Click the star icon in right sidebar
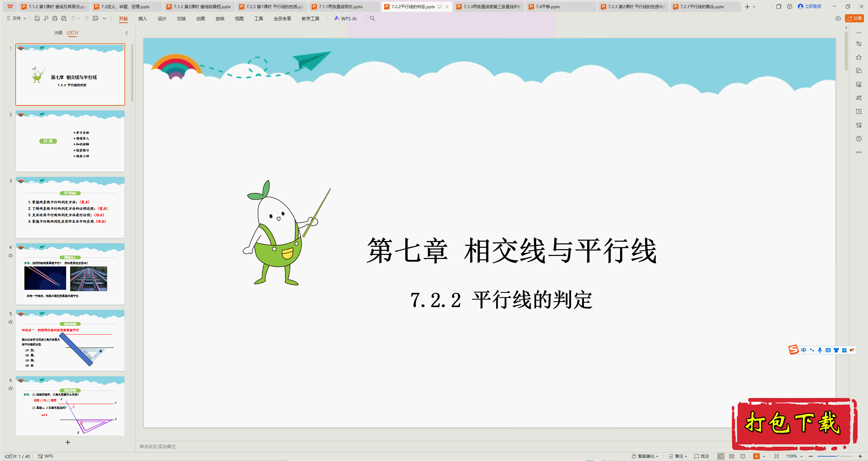868x461 pixels. click(x=859, y=57)
